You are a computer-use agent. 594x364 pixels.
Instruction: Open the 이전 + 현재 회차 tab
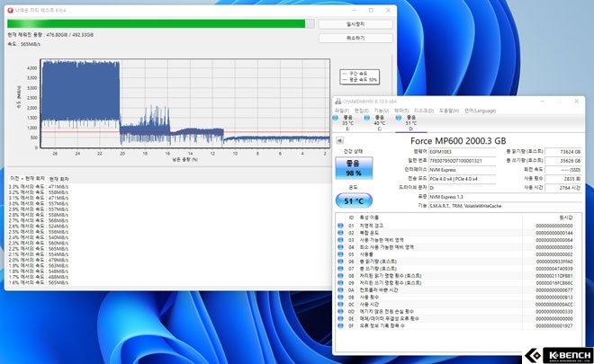point(27,178)
